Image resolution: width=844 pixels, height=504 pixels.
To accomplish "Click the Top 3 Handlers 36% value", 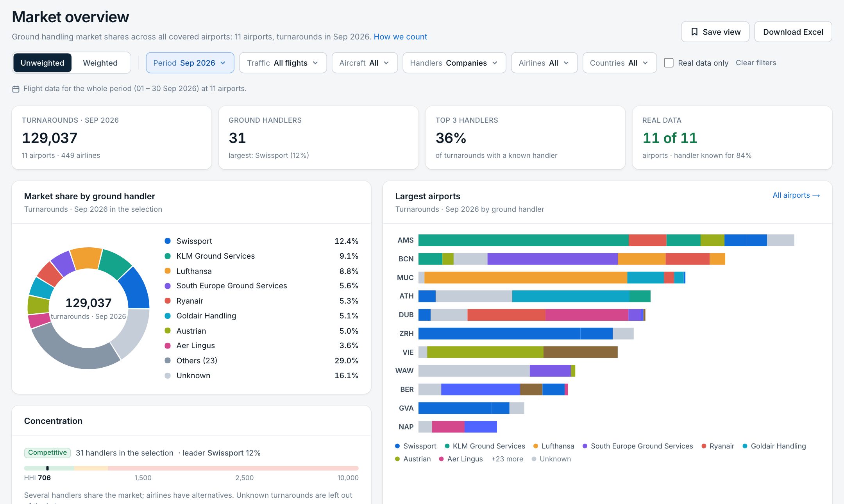I will tap(451, 138).
